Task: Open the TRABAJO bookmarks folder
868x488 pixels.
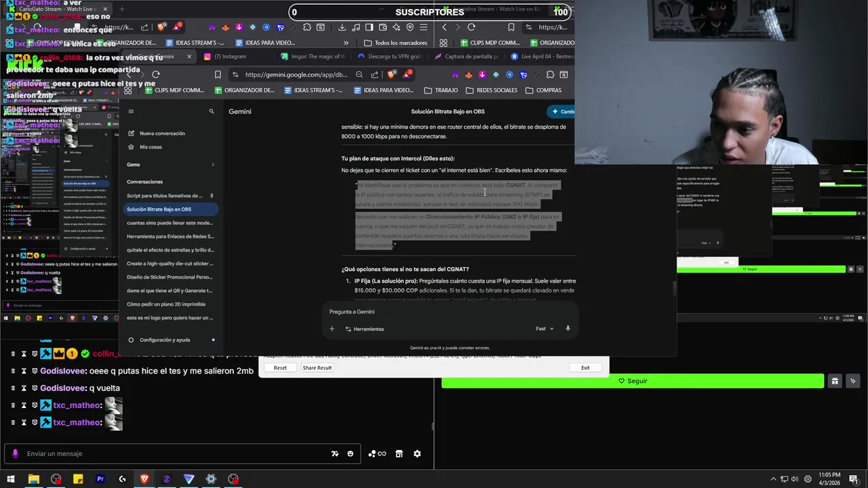Action: click(441, 90)
